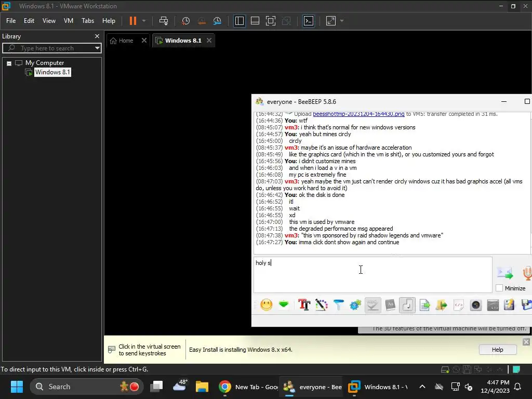The width and height of the screenshot is (532, 399).
Task: Open Chrome New Tab from the taskbar
Action: pyautogui.click(x=249, y=387)
